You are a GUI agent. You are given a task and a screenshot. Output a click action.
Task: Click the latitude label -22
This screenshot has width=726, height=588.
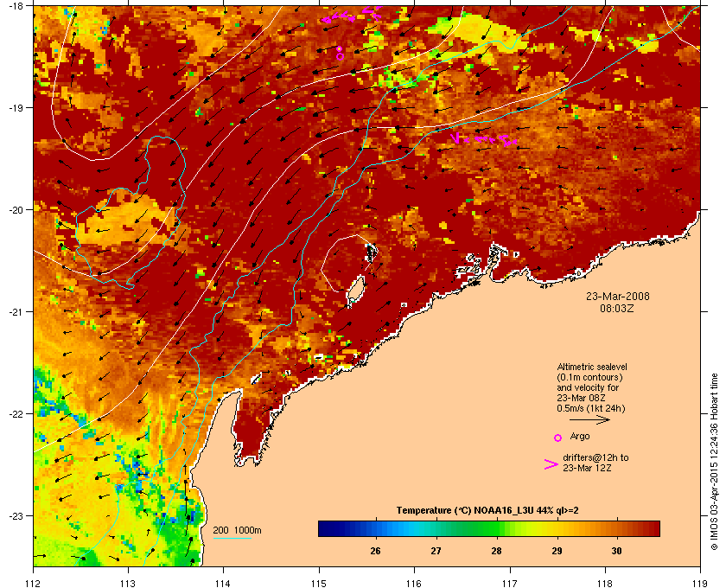(16, 414)
